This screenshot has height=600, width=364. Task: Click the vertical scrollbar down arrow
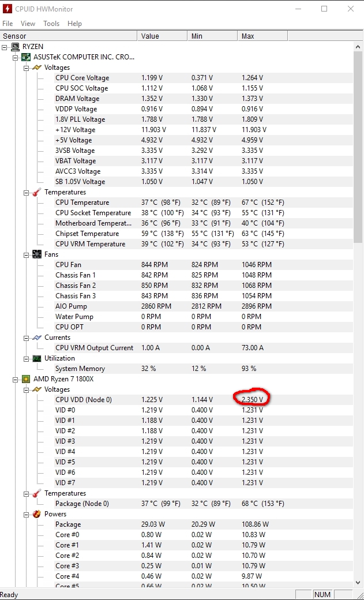(358, 583)
